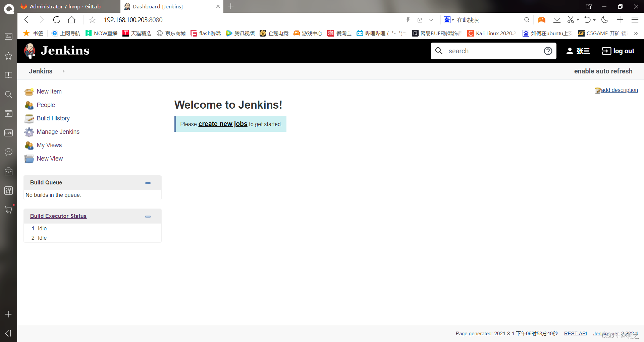Open the sidebar favorites star icon
644x342 pixels.
click(9, 56)
